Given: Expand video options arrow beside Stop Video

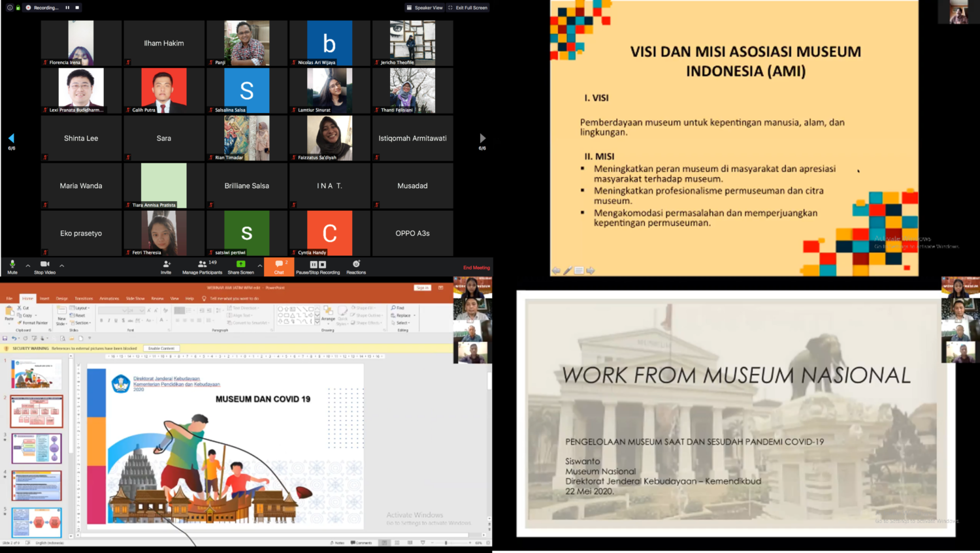Looking at the screenshot, I should [x=62, y=266].
